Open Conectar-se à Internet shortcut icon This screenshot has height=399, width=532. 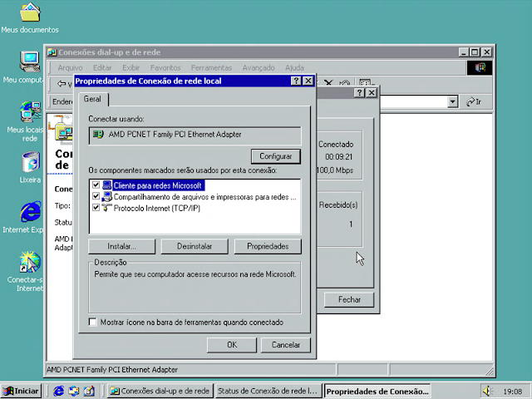point(31,262)
